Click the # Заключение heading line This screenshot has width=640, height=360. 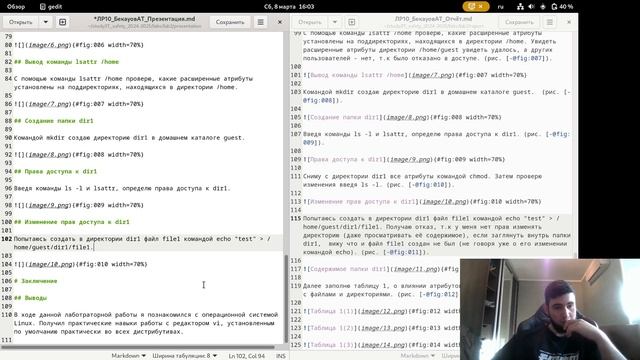36,281
